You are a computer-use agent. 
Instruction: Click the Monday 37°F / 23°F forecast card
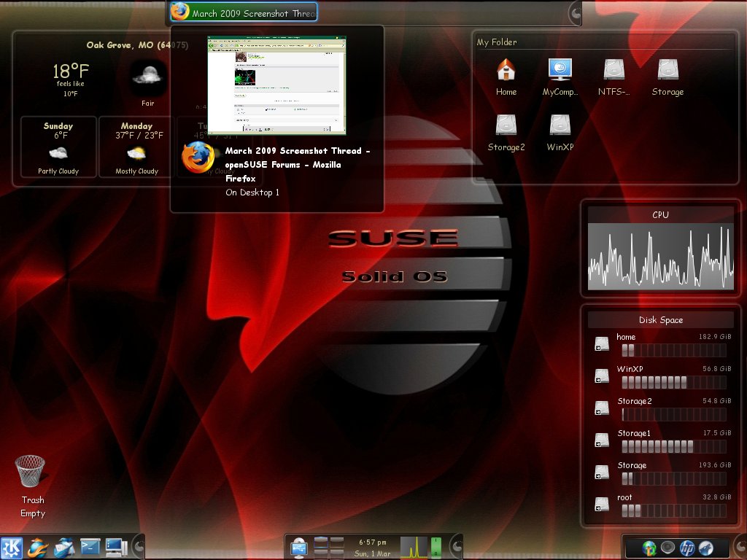[x=136, y=147]
